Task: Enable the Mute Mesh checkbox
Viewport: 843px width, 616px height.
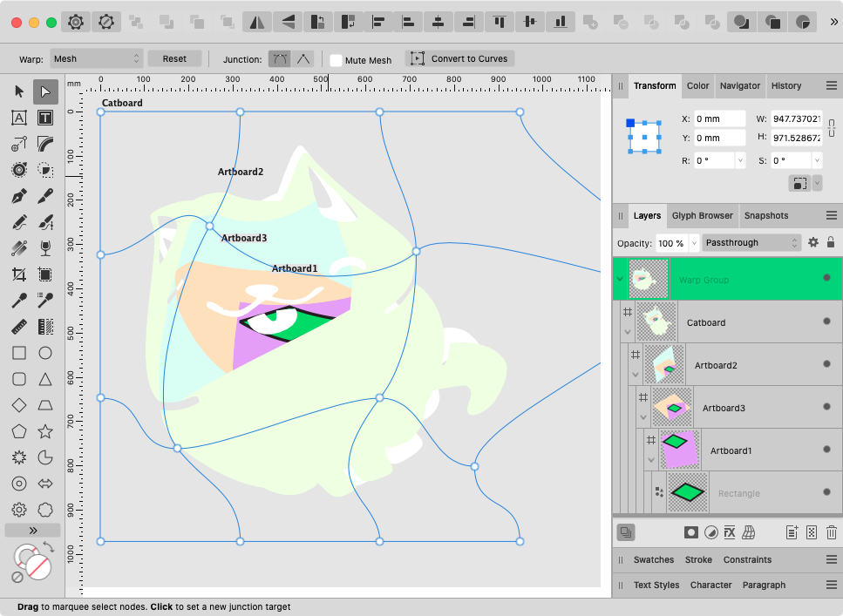Action: coord(336,60)
